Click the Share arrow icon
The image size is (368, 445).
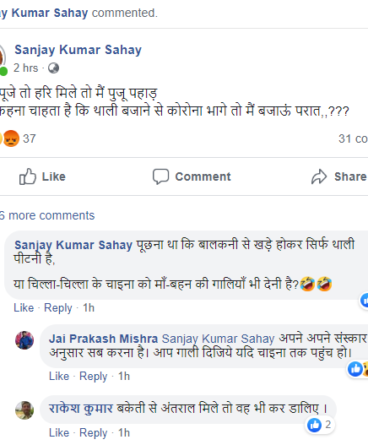click(x=319, y=177)
